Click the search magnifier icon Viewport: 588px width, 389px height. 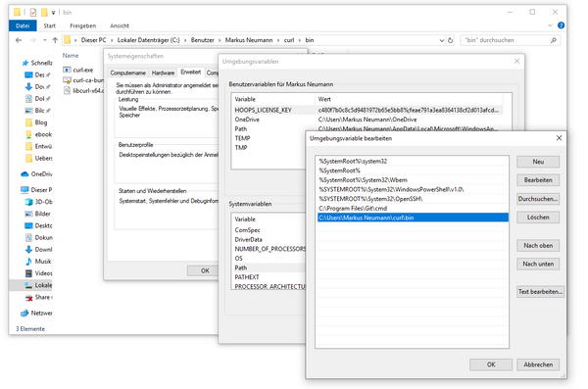click(x=554, y=40)
